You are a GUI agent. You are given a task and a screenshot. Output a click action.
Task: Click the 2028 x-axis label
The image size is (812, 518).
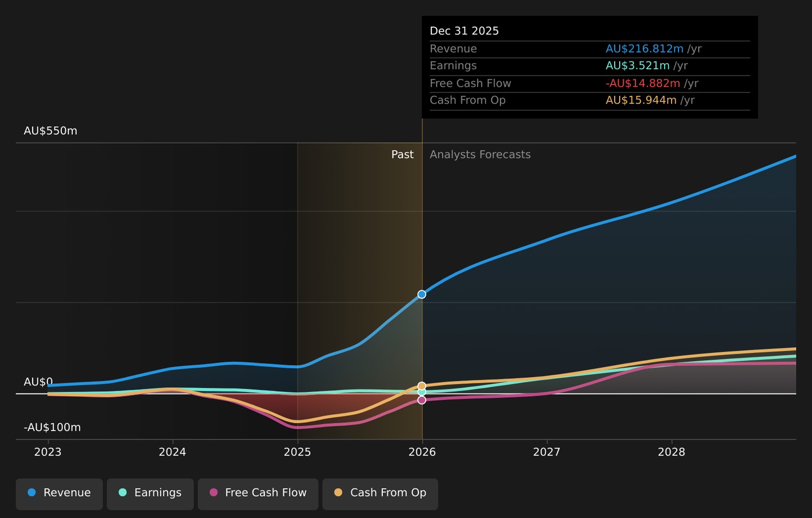tap(672, 452)
